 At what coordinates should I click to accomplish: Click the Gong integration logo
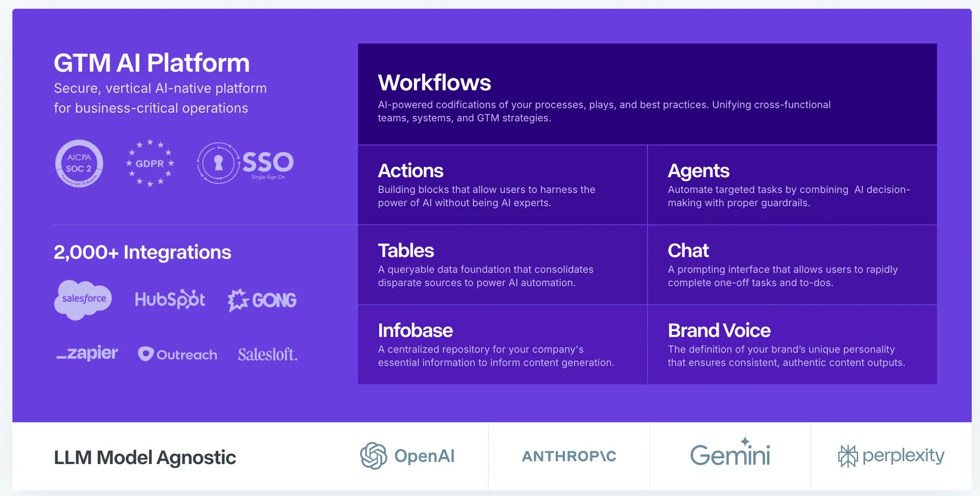point(262,300)
